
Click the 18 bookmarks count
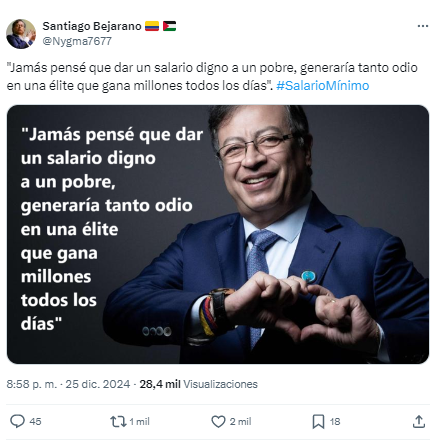(335, 421)
